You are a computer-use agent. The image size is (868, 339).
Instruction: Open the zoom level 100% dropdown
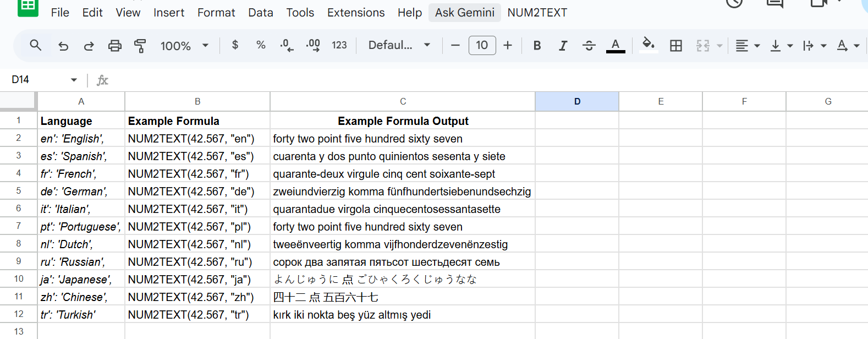184,46
